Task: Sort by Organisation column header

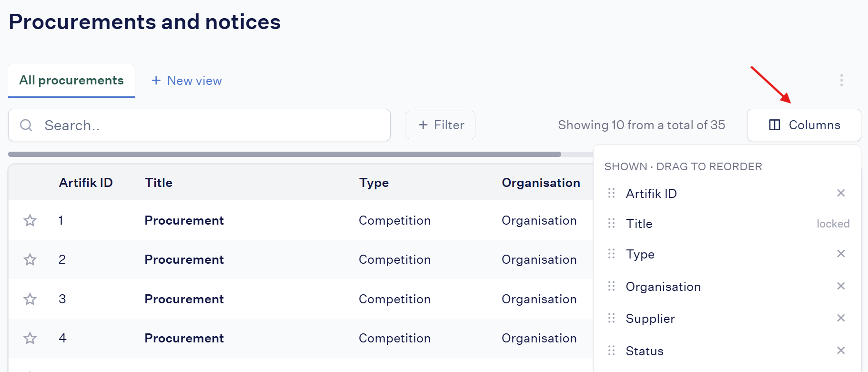Action: click(541, 183)
